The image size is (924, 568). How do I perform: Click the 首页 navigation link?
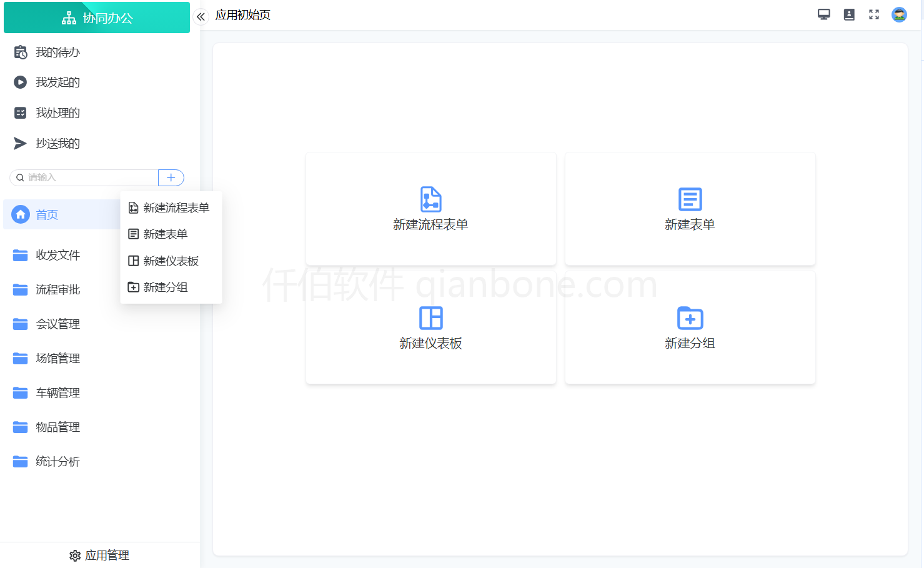(x=46, y=214)
